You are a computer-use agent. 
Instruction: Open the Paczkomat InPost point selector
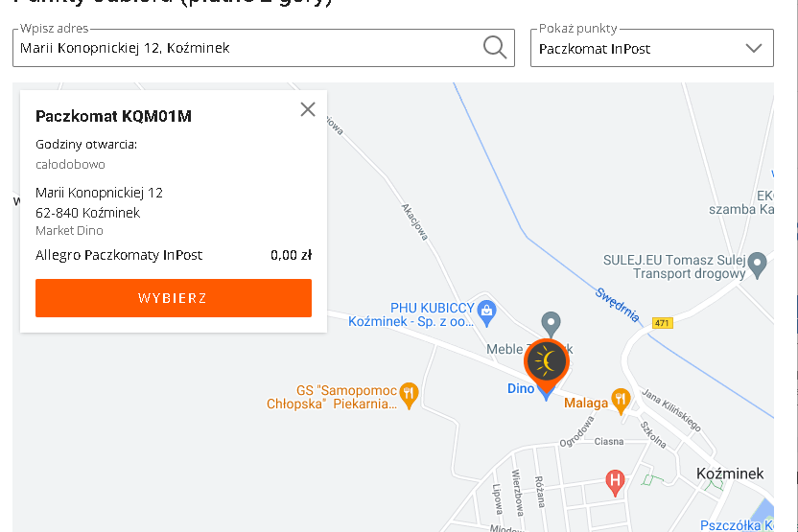652,48
